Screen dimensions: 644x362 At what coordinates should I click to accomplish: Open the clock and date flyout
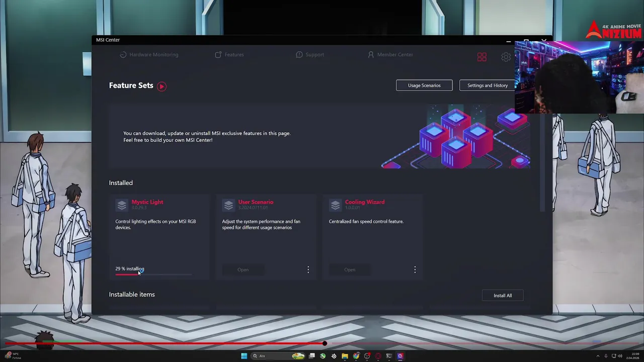tap(633, 356)
